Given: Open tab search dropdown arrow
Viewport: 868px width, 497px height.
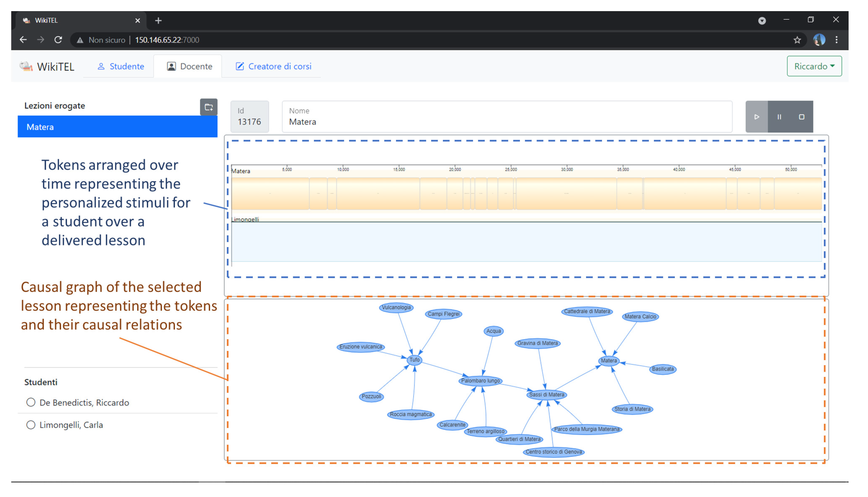Looking at the screenshot, I should coord(762,21).
